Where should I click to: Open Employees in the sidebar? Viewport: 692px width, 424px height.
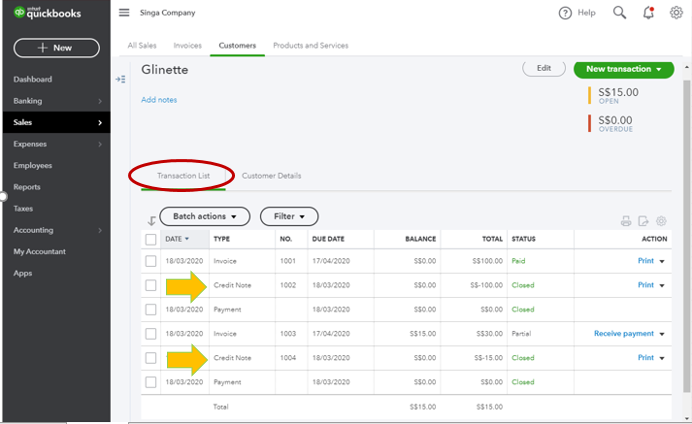[33, 165]
